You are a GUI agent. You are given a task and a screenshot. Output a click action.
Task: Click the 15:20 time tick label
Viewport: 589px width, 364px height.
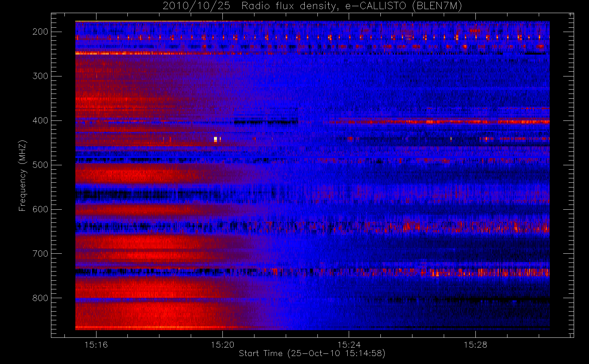tap(222, 345)
